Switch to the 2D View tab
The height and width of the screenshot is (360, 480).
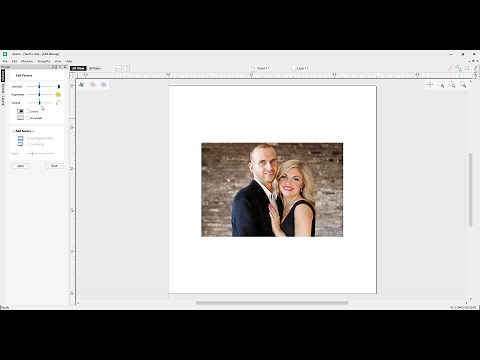coord(78,68)
